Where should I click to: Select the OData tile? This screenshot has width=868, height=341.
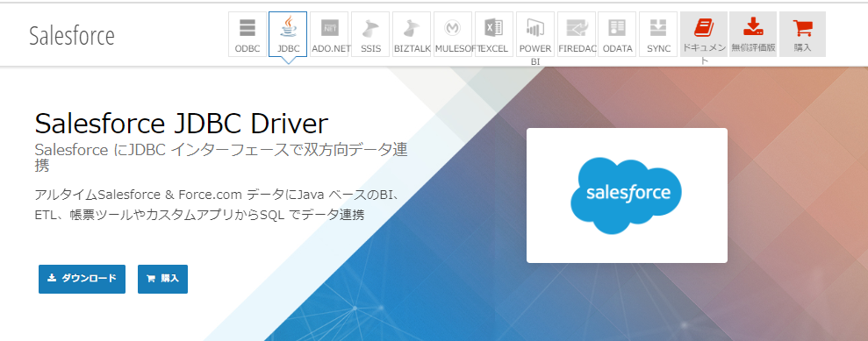(x=617, y=33)
